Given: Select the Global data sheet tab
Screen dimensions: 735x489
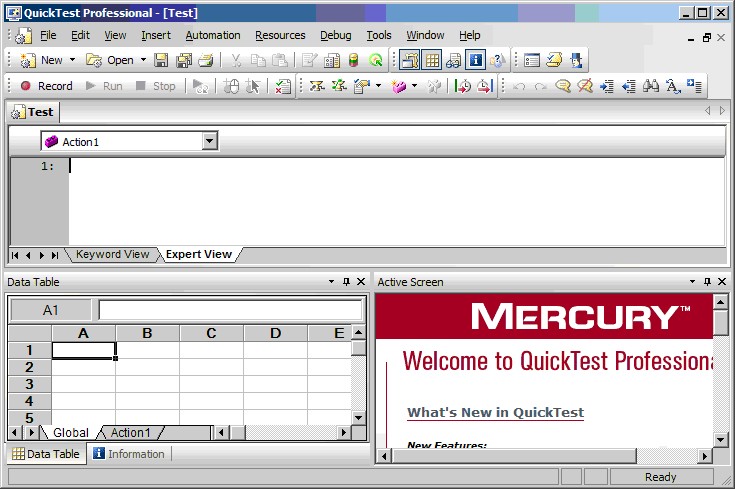Looking at the screenshot, I should pos(71,433).
